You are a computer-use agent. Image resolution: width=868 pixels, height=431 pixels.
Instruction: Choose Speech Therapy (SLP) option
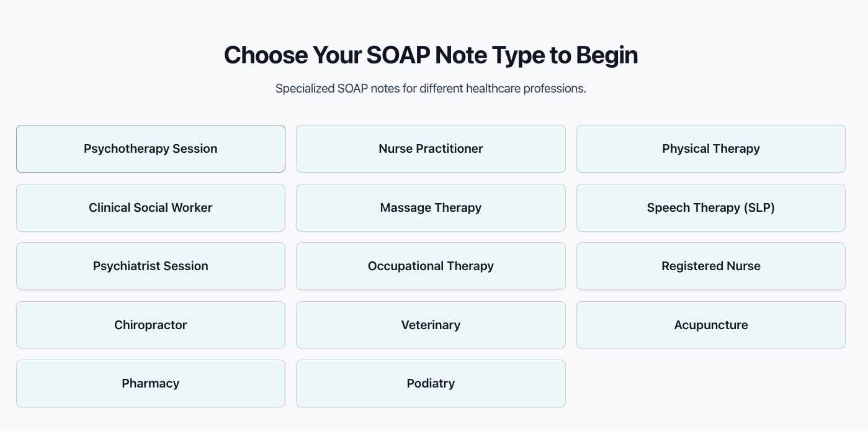[x=710, y=207]
